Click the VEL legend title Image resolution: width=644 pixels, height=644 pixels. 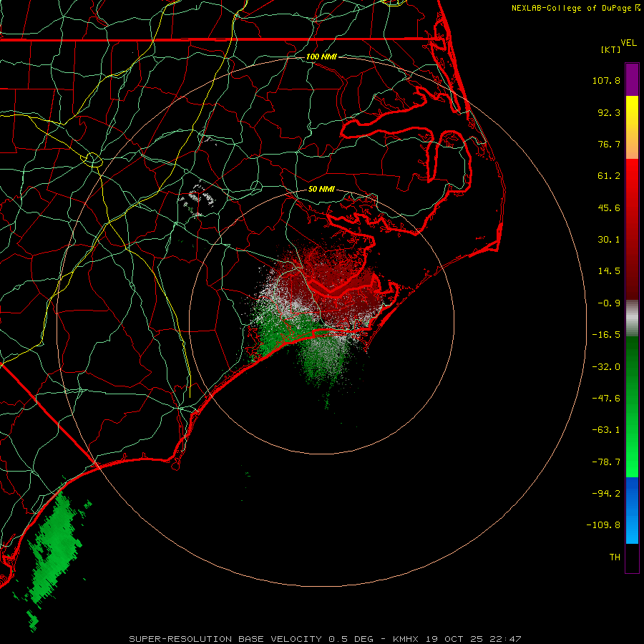(628, 43)
